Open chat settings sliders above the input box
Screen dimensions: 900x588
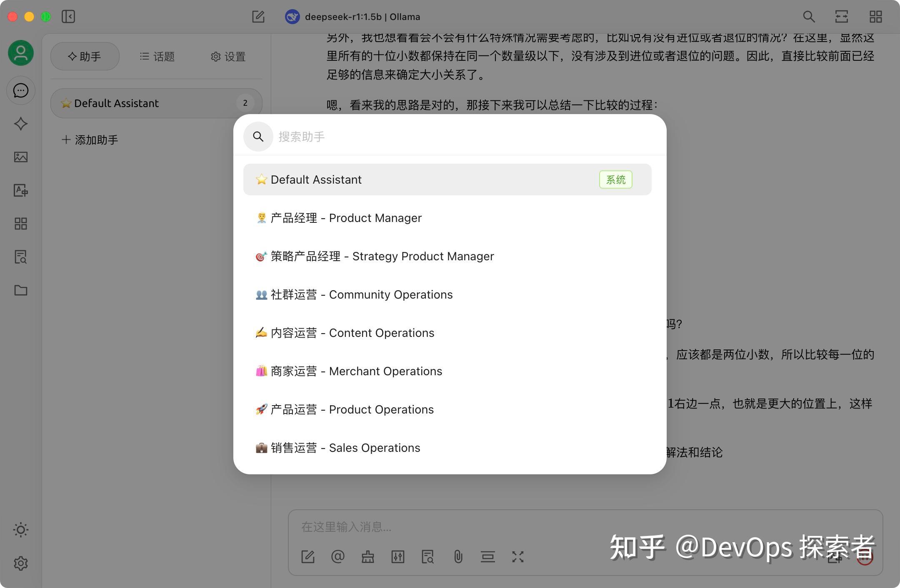pos(398,557)
